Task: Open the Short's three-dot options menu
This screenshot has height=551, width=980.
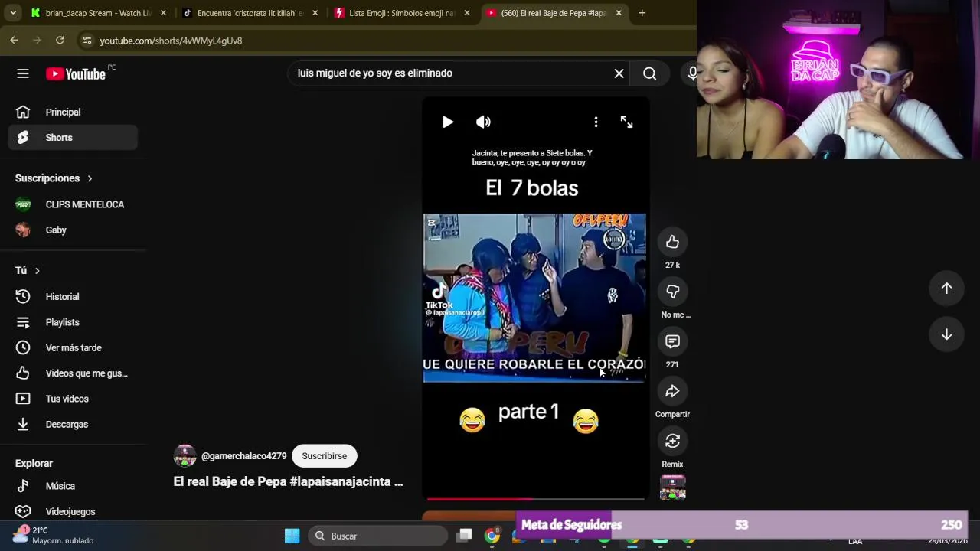Action: coord(596,122)
